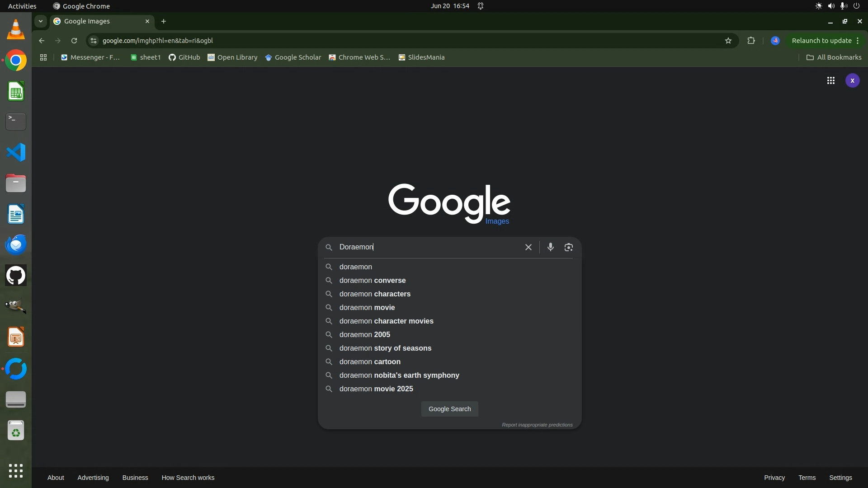The width and height of the screenshot is (868, 488).
Task: Open site information icon in address bar
Action: pyautogui.click(x=94, y=41)
